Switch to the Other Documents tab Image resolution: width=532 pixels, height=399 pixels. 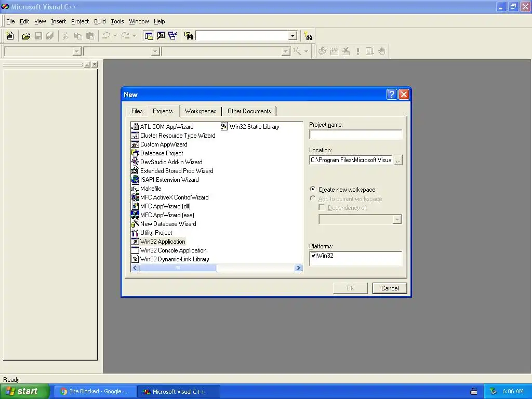point(249,111)
